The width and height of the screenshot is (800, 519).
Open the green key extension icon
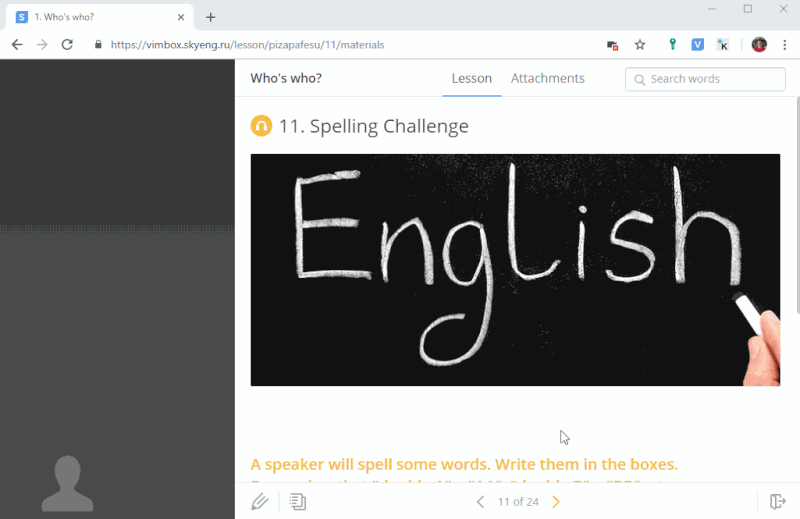(x=672, y=44)
